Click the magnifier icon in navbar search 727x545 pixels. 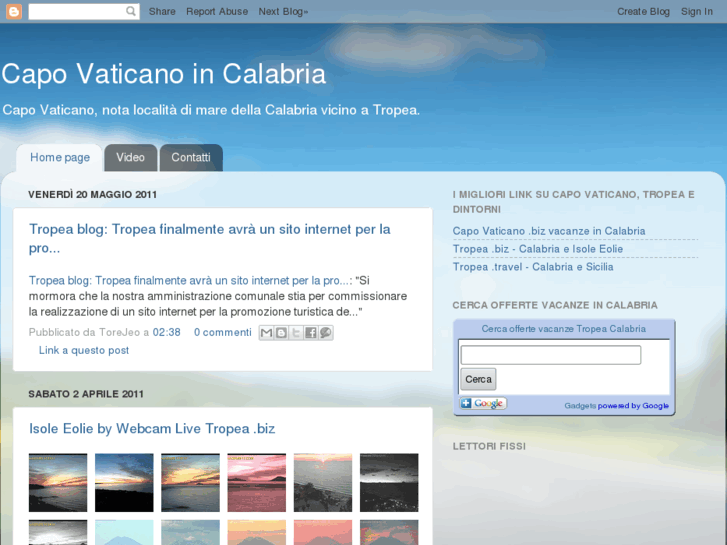tap(131, 11)
